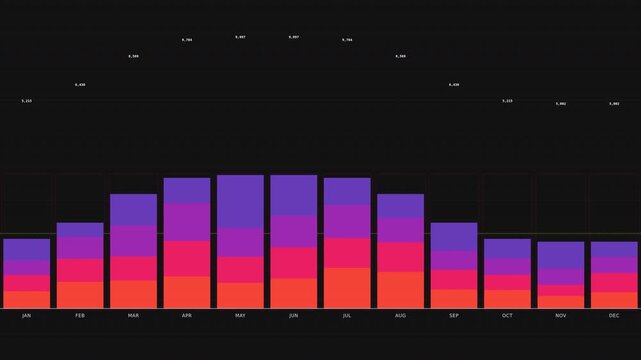Select the total value label above MAY

240,37
